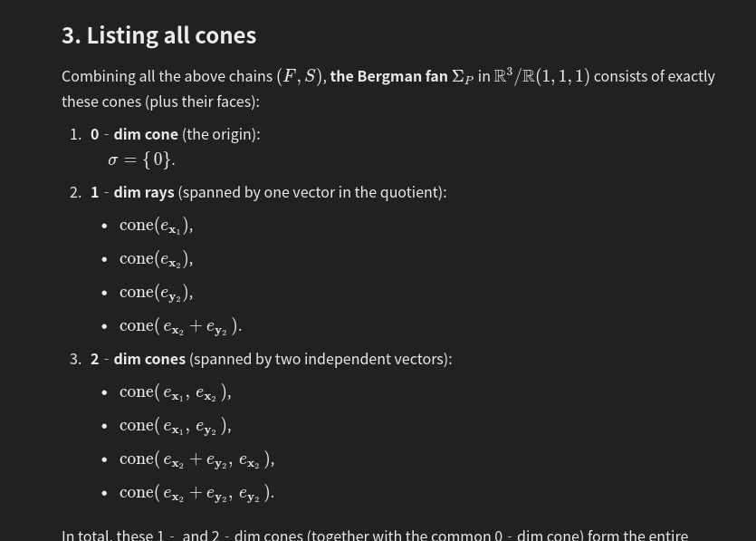Click the formula σ = {0}
This screenshot has height=541, width=756.
point(140,159)
